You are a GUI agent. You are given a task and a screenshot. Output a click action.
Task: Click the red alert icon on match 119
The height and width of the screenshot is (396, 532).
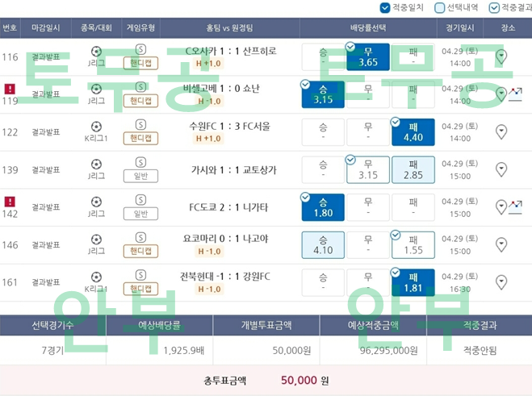point(10,89)
